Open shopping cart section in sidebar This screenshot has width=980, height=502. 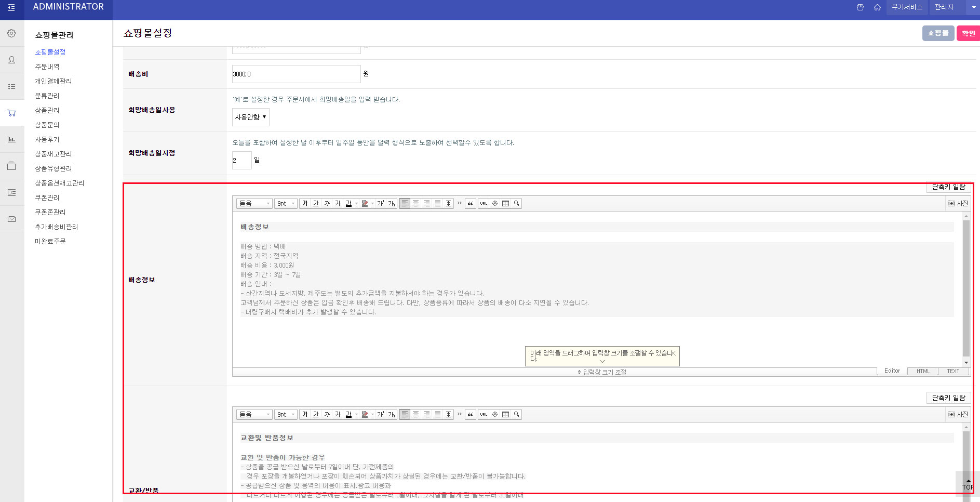click(x=11, y=113)
